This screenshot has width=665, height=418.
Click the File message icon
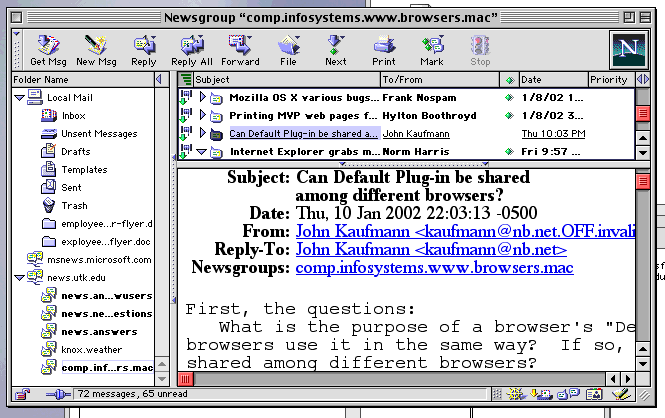click(288, 48)
